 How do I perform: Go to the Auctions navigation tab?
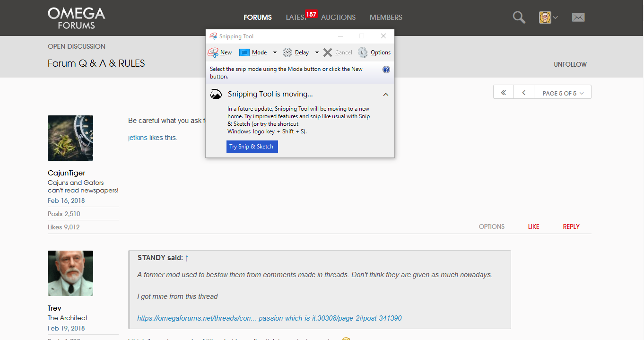coord(338,17)
